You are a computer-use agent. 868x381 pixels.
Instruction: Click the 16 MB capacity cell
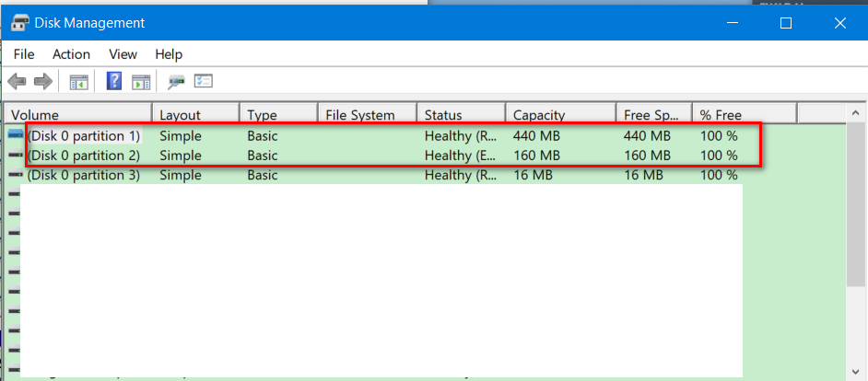533,175
